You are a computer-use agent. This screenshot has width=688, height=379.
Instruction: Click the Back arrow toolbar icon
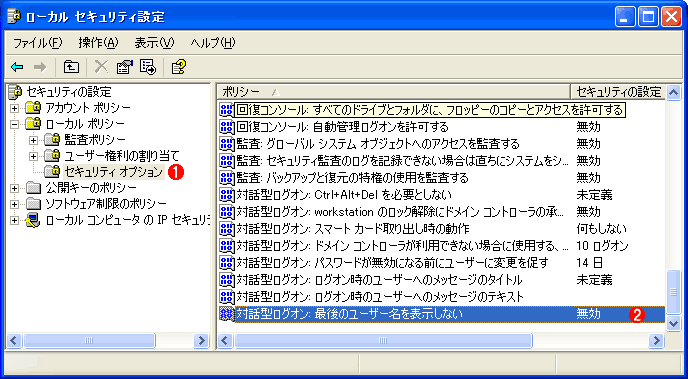17,67
